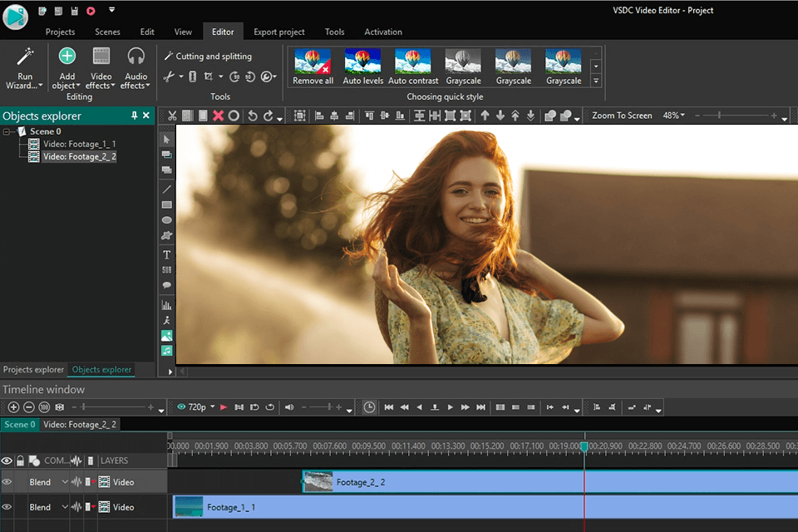Click the split into parts icon in Tools
This screenshot has width=798, height=532.
point(192,76)
